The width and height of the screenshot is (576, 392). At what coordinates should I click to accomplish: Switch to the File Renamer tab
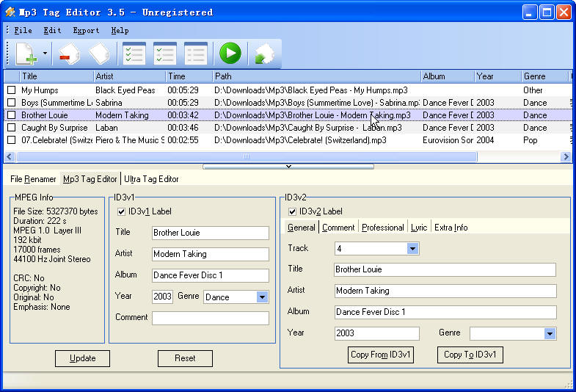click(33, 179)
